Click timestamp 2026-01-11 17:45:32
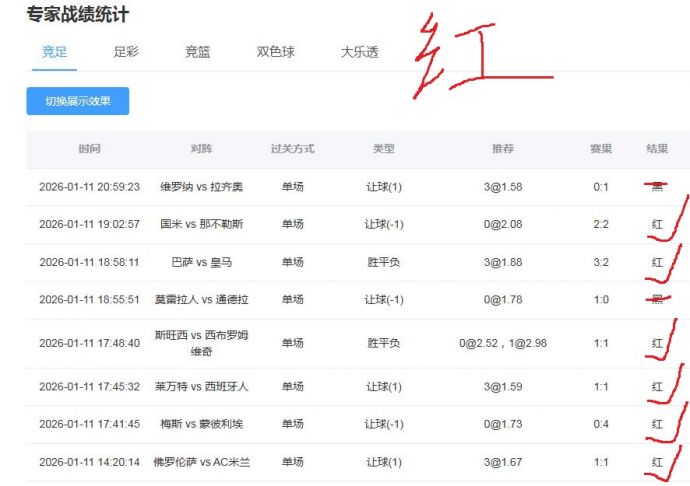This screenshot has height=486, width=690. (89, 386)
